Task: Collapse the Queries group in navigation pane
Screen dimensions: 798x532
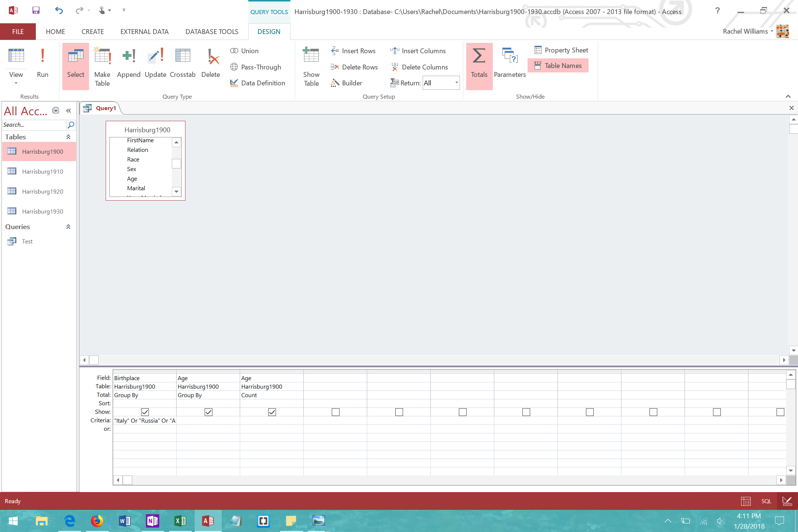Action: tap(68, 227)
